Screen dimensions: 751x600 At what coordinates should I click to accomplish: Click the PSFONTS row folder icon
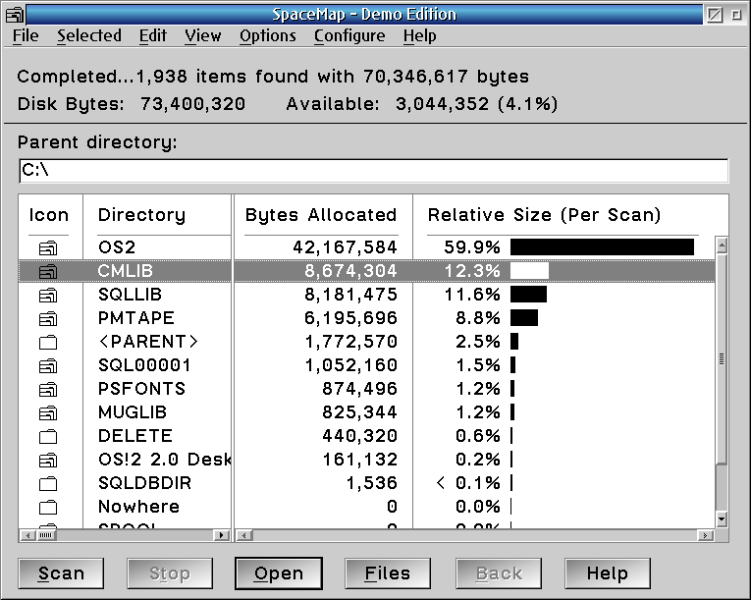click(x=49, y=389)
